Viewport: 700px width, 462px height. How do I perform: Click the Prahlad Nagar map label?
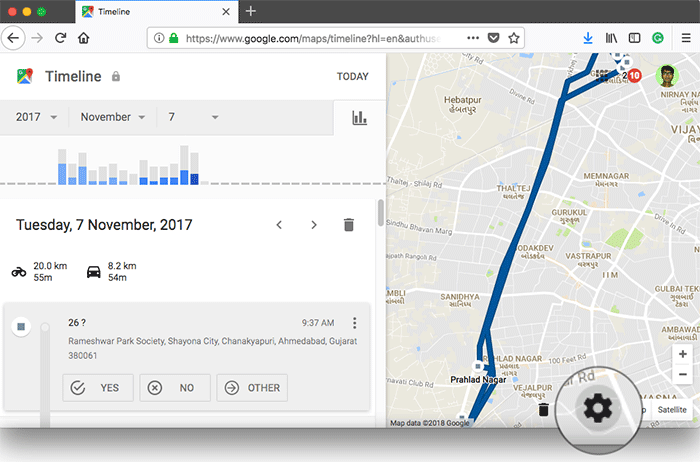(478, 379)
